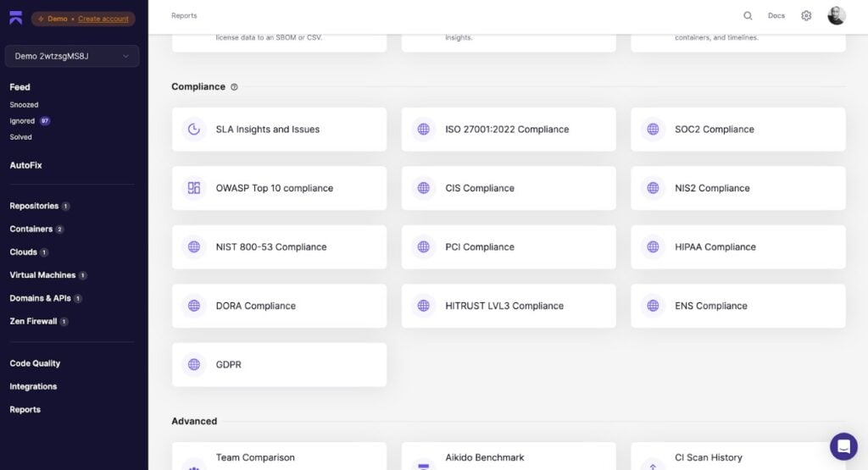Open Clouds in sidebar

(23, 252)
